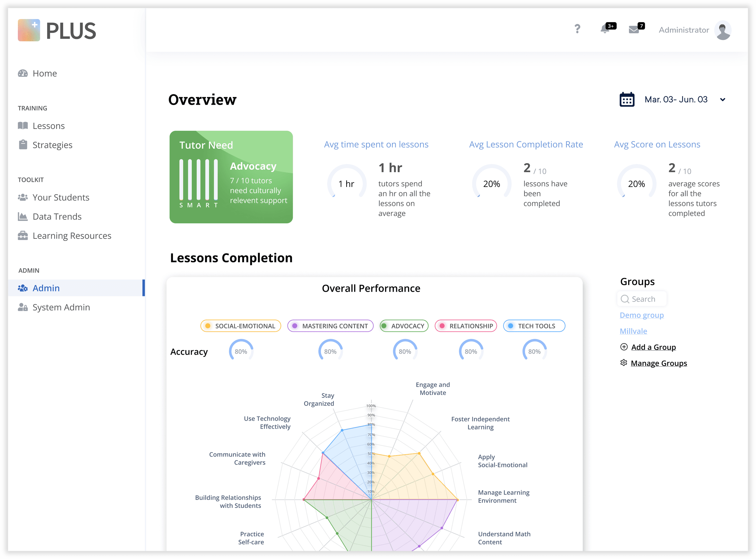Expand the Mar. 03- Jun. 03 date dropdown

coord(722,100)
